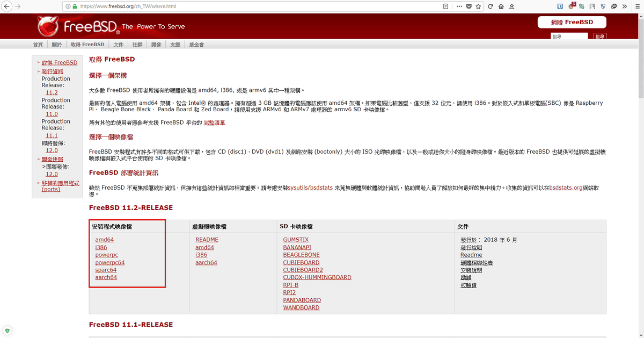
Task: Open the 完整清單 platform list link
Action: (x=214, y=123)
